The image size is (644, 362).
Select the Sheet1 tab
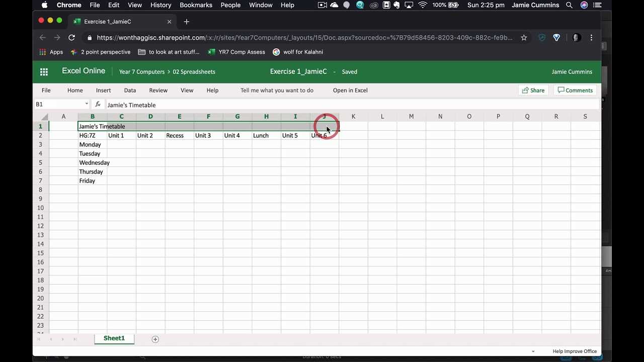(x=114, y=338)
